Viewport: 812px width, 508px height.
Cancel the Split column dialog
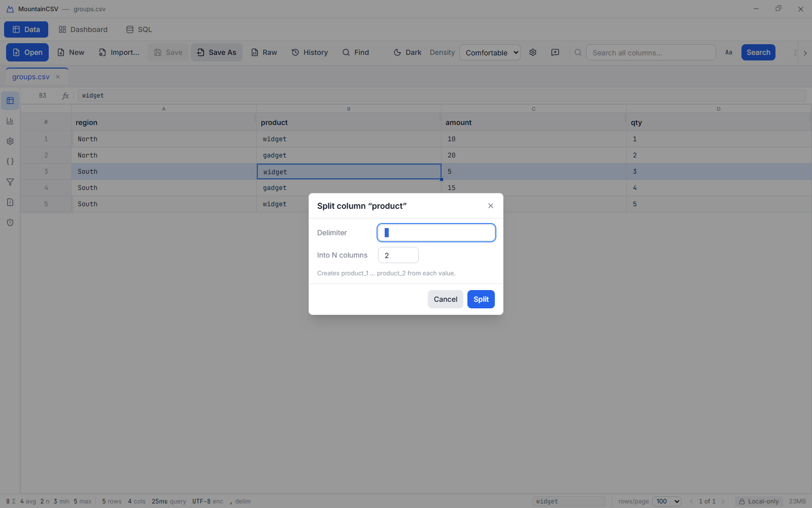(x=445, y=299)
